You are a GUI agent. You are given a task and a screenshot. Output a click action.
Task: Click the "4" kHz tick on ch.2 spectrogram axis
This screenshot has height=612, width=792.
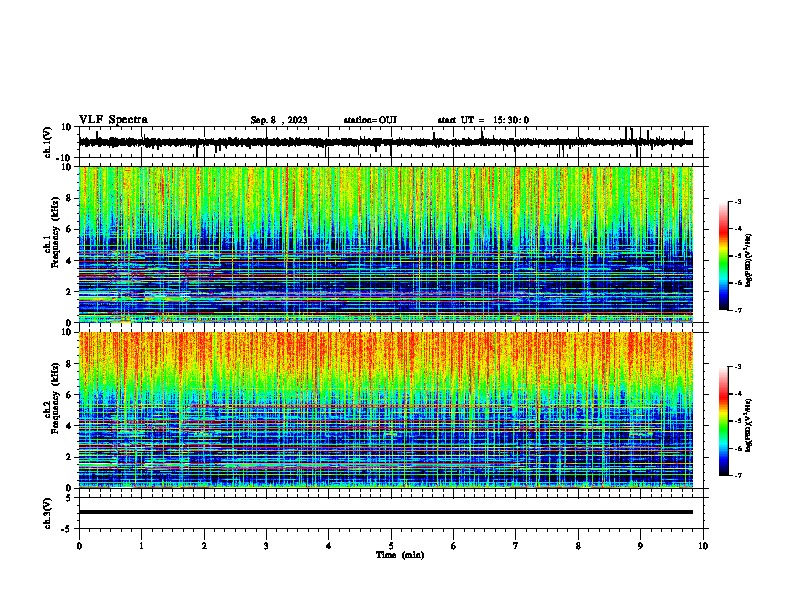point(70,426)
